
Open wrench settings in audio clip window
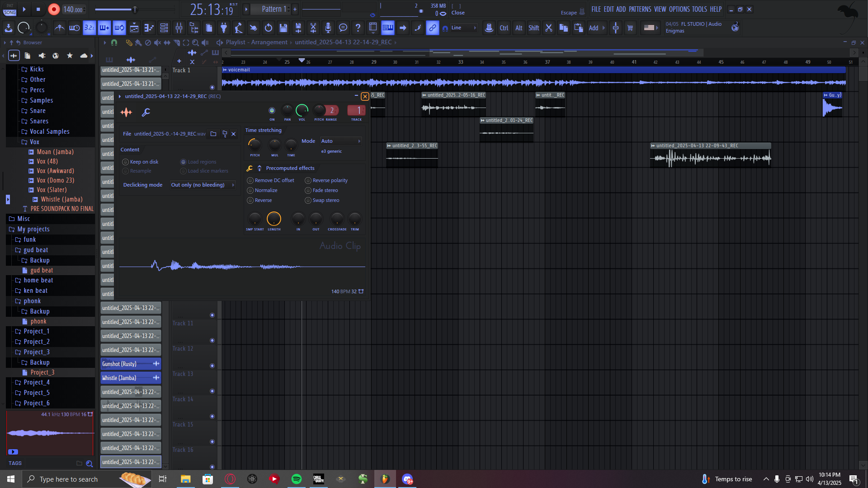coord(146,113)
